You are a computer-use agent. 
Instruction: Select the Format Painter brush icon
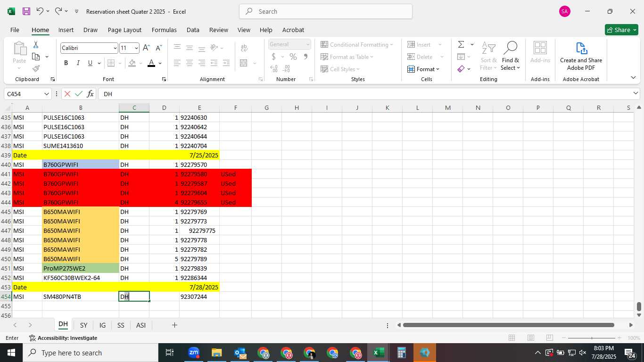coord(36,69)
